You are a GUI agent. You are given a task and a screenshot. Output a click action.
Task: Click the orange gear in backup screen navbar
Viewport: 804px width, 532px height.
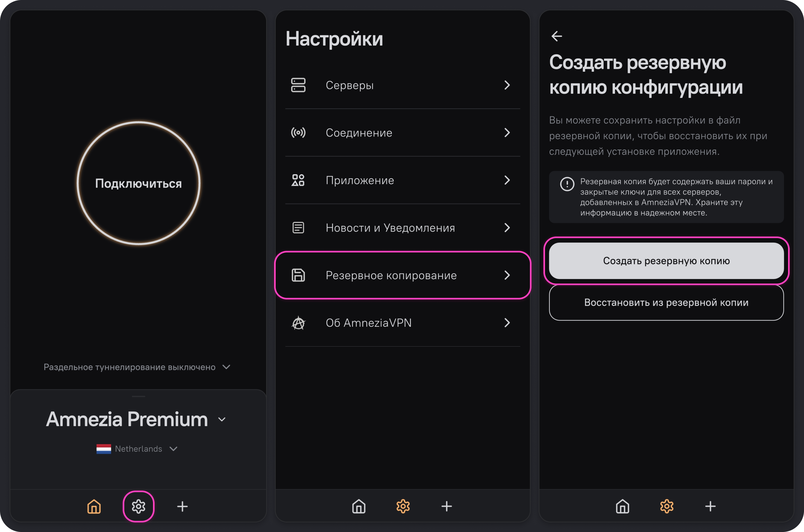pos(667,506)
